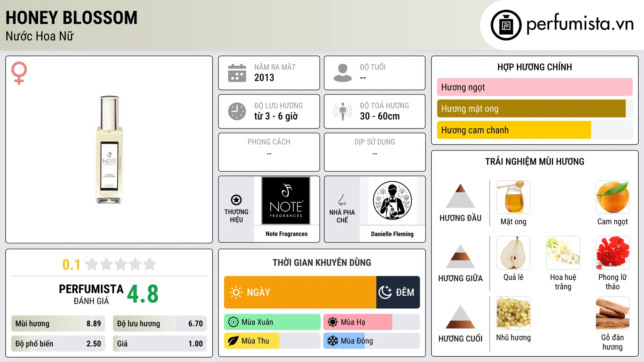Click the pyramid icon above Hương cuối

point(461,316)
